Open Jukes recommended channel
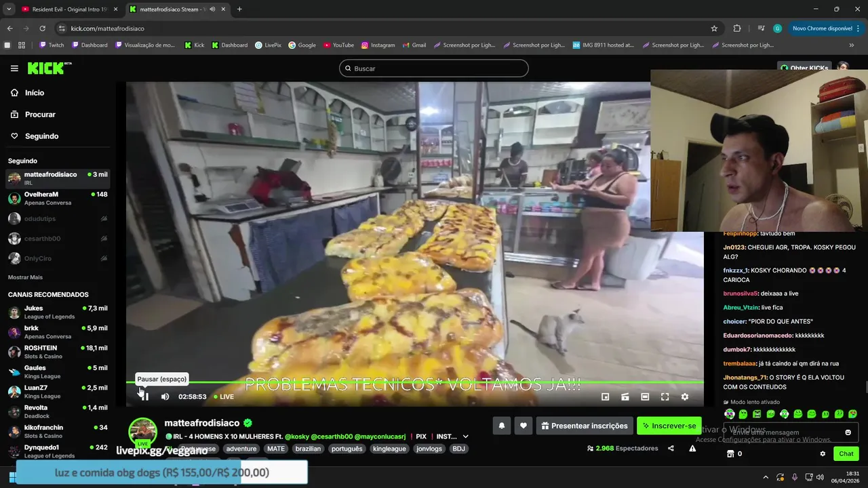 click(x=58, y=312)
